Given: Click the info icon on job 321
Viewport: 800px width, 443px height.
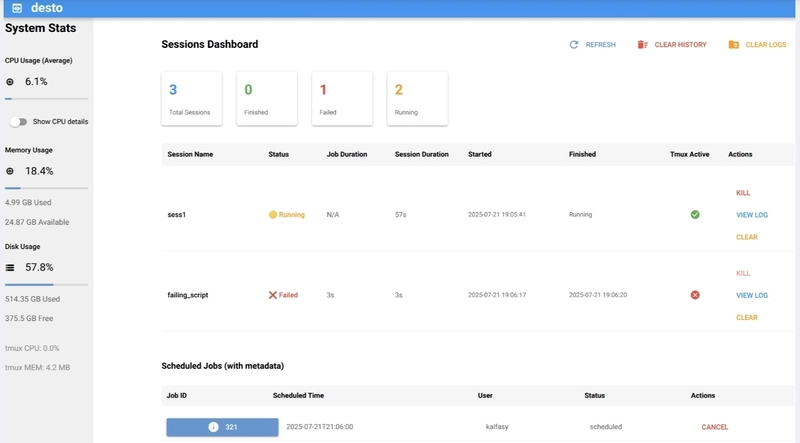Looking at the screenshot, I should point(213,427).
